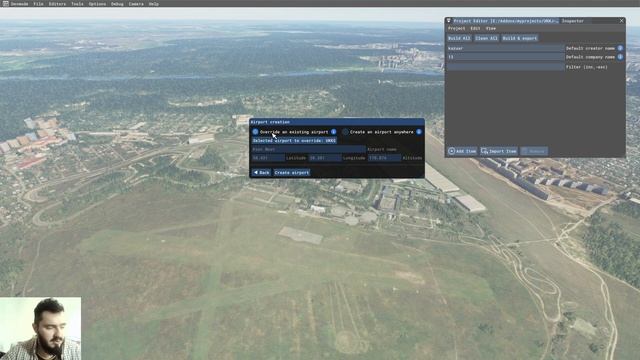Click Add Item button in Project Editor

point(462,151)
